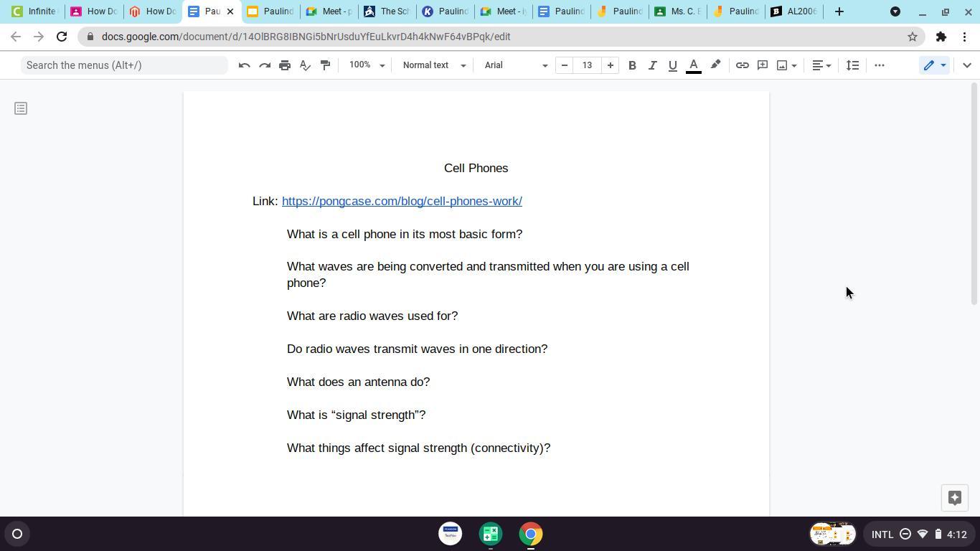Open the Chromebook launcher
The width and height of the screenshot is (980, 551).
(17, 534)
